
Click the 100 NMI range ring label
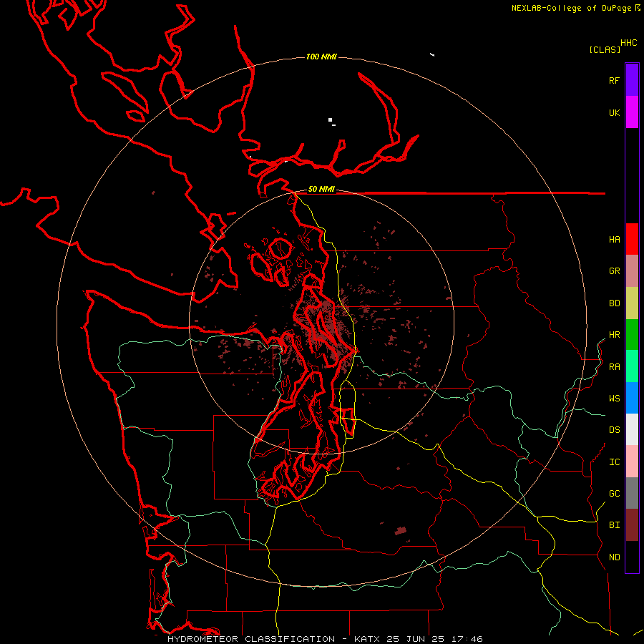pyautogui.click(x=321, y=57)
